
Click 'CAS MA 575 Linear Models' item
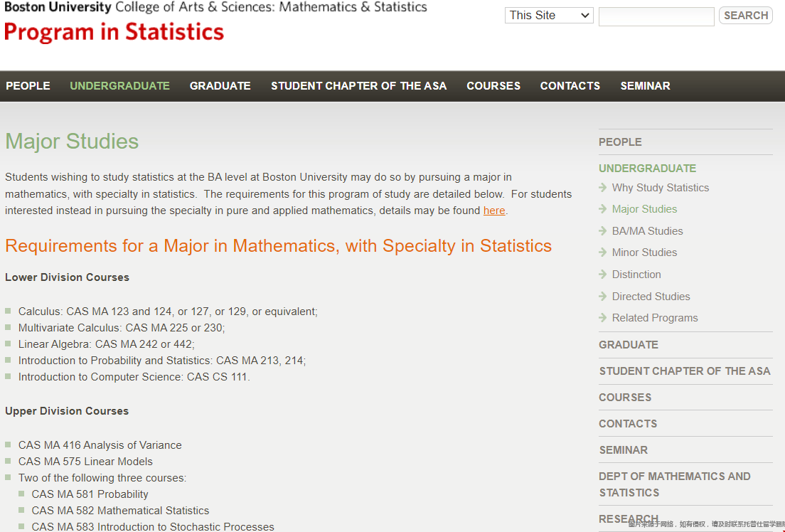coord(85,462)
